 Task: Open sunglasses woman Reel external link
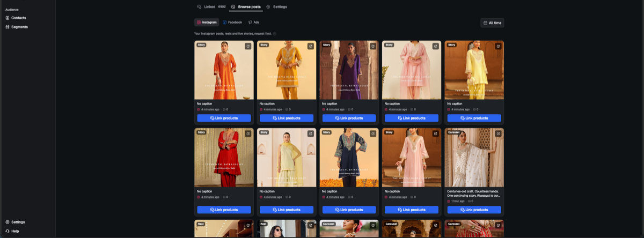tap(310, 225)
